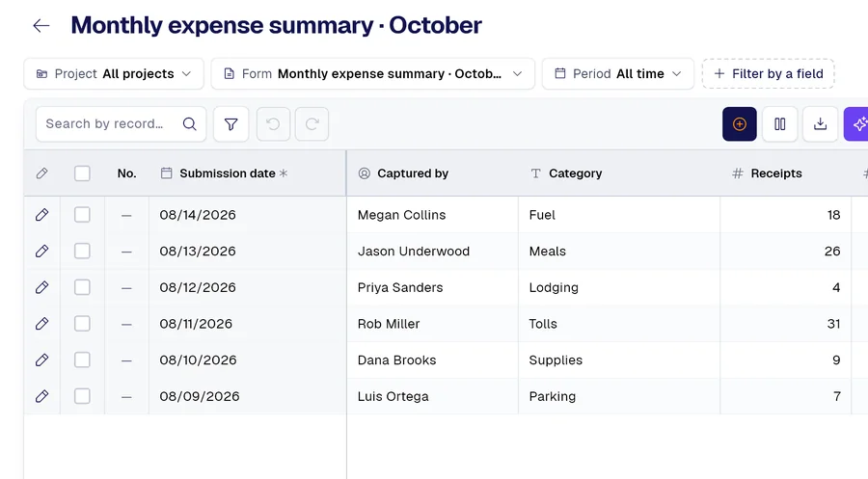Viewport: 868px width, 479px height.
Task: Click the Receipts value 18
Action: point(785,215)
